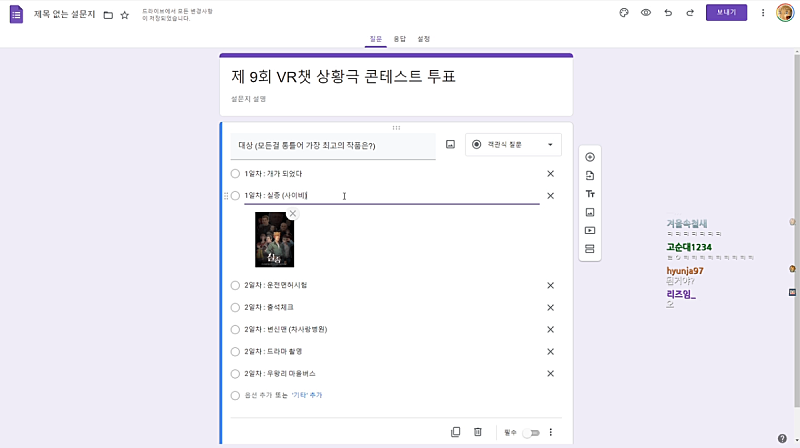This screenshot has width=800, height=448.
Task: Open the top-right more options menu
Action: pyautogui.click(x=763, y=13)
